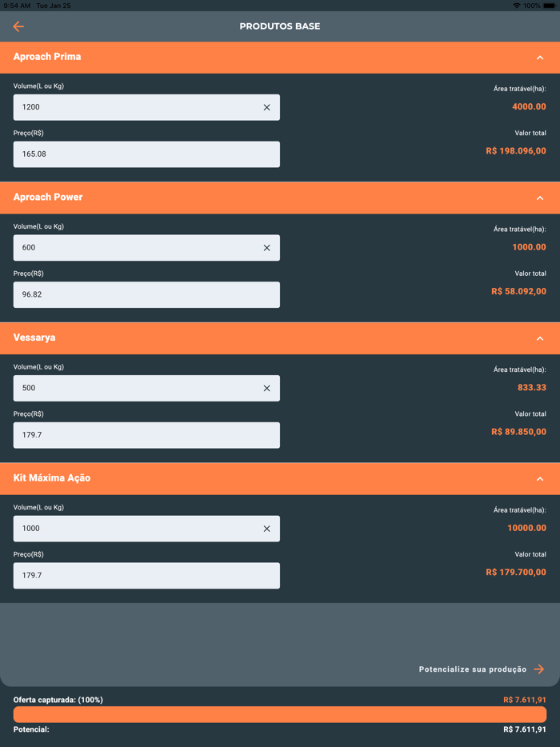Click treatable area value 833.33
Image resolution: width=560 pixels, height=747 pixels.
pos(532,388)
